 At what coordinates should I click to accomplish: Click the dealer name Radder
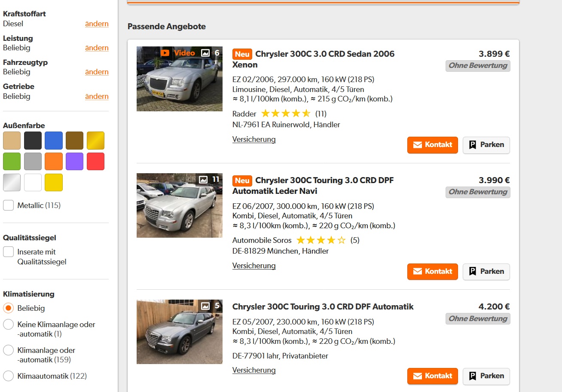(x=244, y=114)
